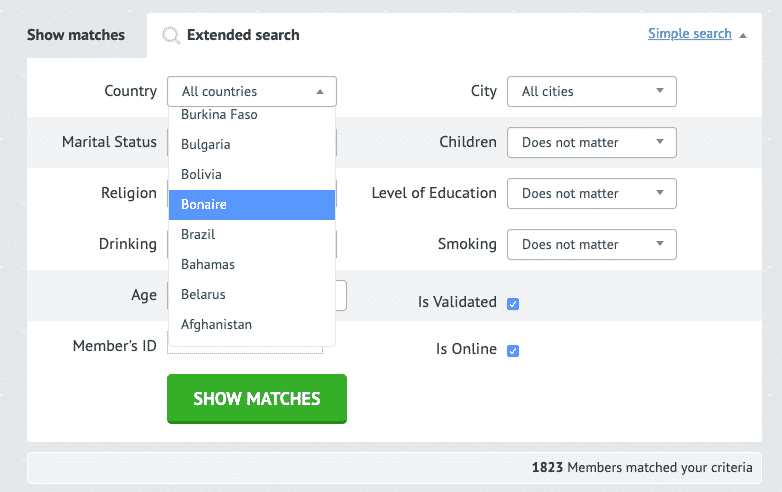Uncheck the Is Online checkbox
Screen dimensions: 782x492
pos(513,350)
